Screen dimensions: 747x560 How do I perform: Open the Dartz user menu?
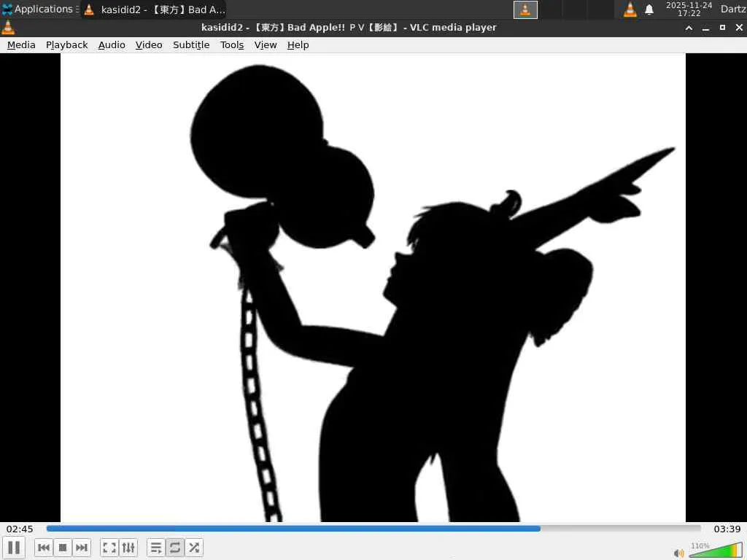pyautogui.click(x=732, y=9)
